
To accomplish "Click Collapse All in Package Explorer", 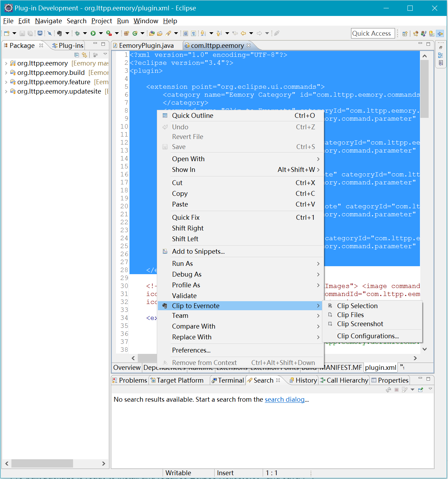I will click(x=77, y=55).
